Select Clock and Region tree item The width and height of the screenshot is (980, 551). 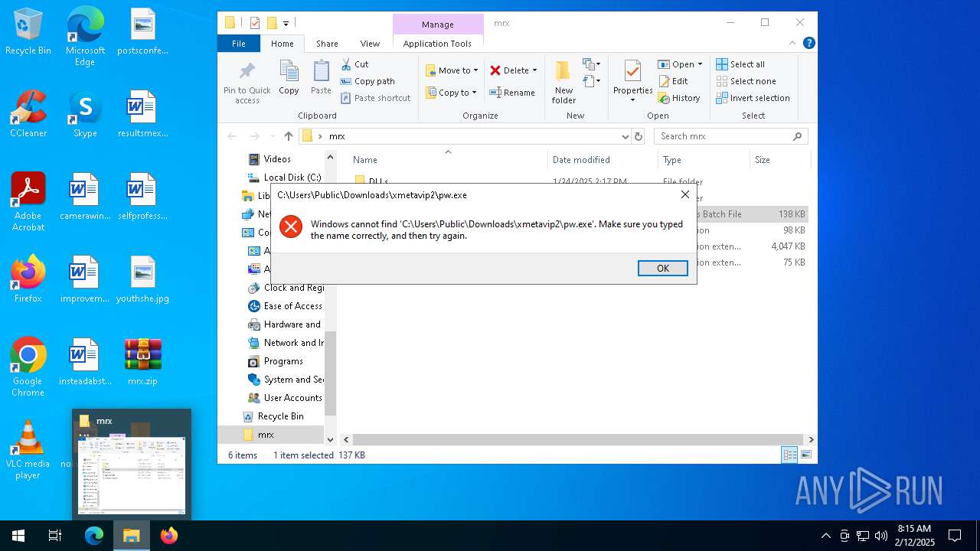pyautogui.click(x=286, y=288)
